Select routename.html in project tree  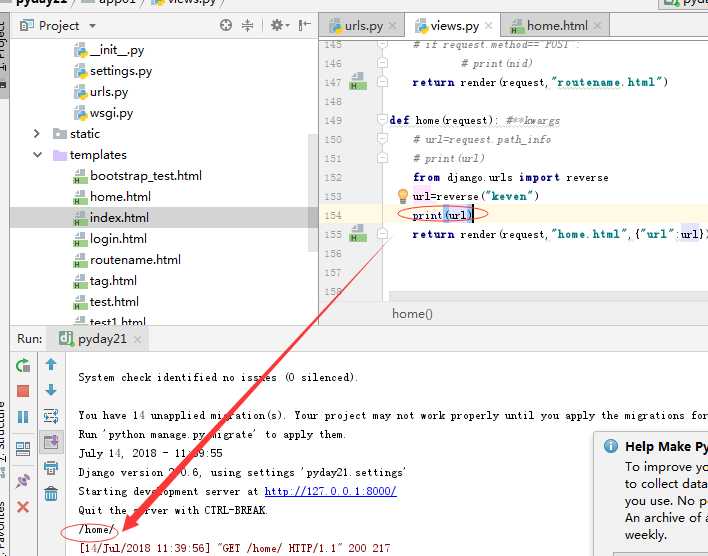tap(127, 260)
